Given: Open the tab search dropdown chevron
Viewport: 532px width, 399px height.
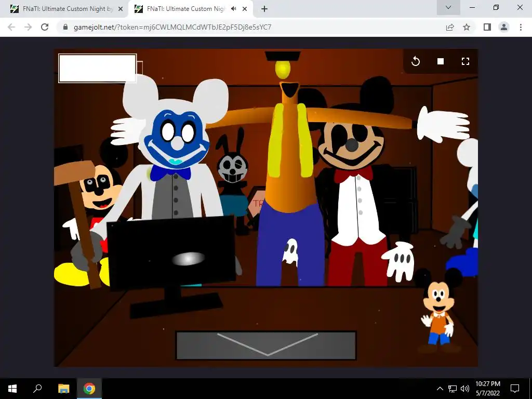Looking at the screenshot, I should click(448, 7).
